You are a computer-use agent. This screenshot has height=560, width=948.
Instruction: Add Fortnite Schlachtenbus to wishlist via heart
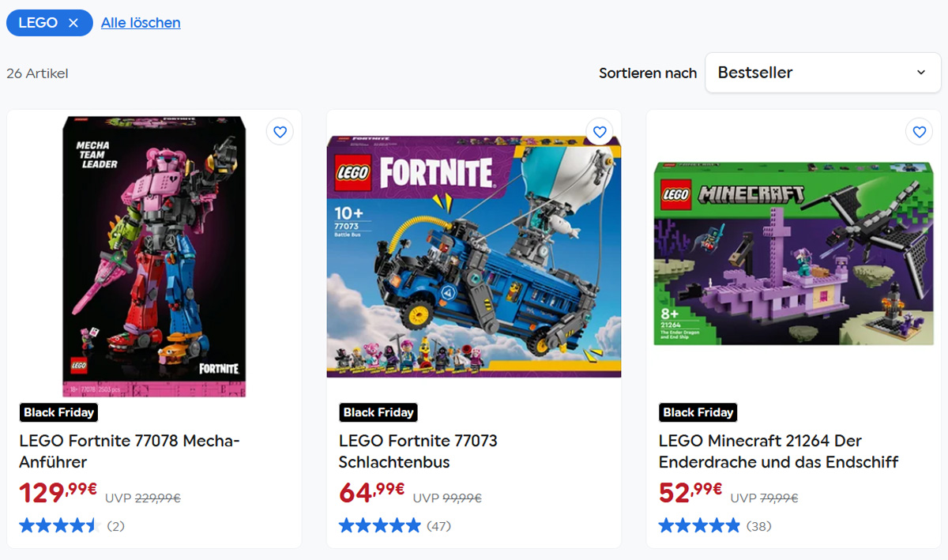point(600,131)
